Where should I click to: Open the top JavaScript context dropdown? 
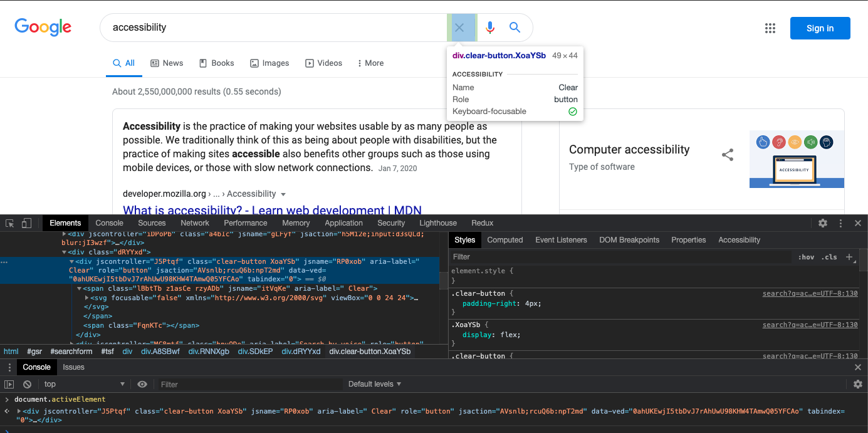(84, 384)
